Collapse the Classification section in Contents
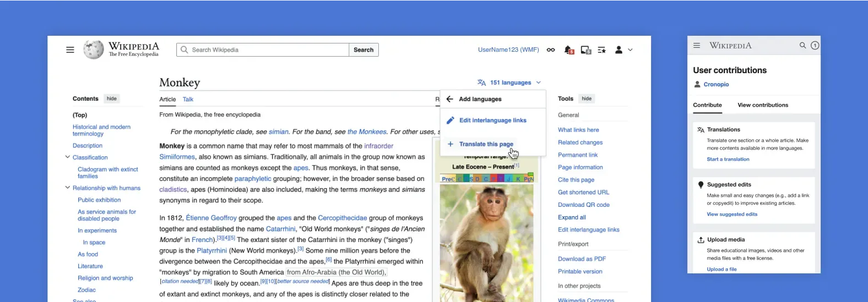The height and width of the screenshot is (302, 868). click(68, 157)
